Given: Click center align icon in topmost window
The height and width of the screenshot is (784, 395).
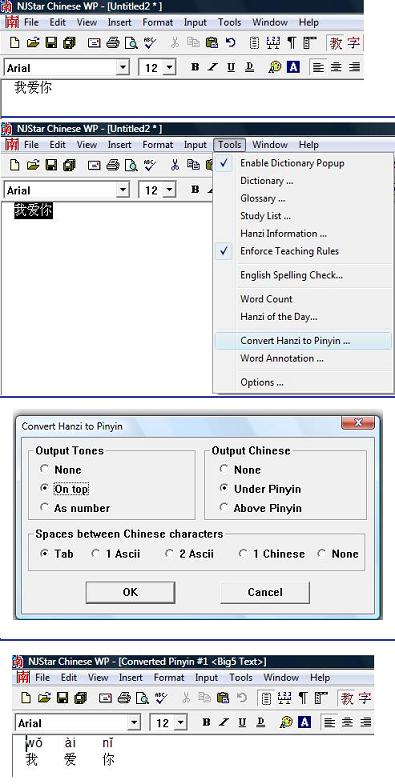Looking at the screenshot, I should tap(336, 67).
